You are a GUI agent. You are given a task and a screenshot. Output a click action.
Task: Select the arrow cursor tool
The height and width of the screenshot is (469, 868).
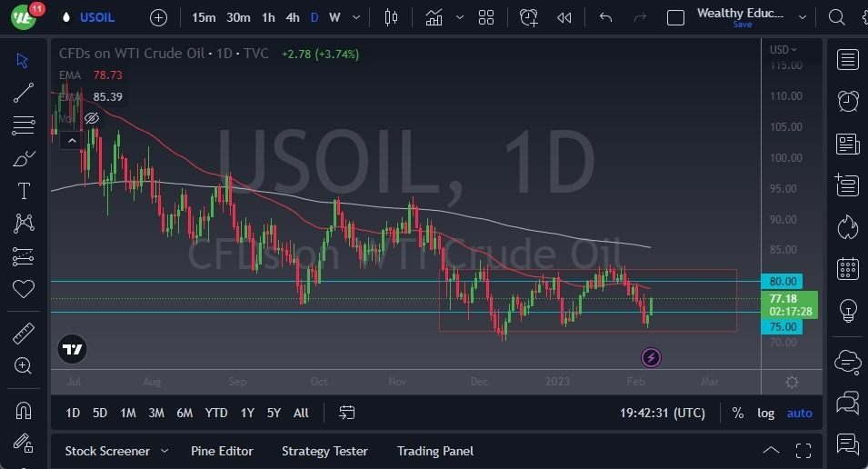(23, 60)
